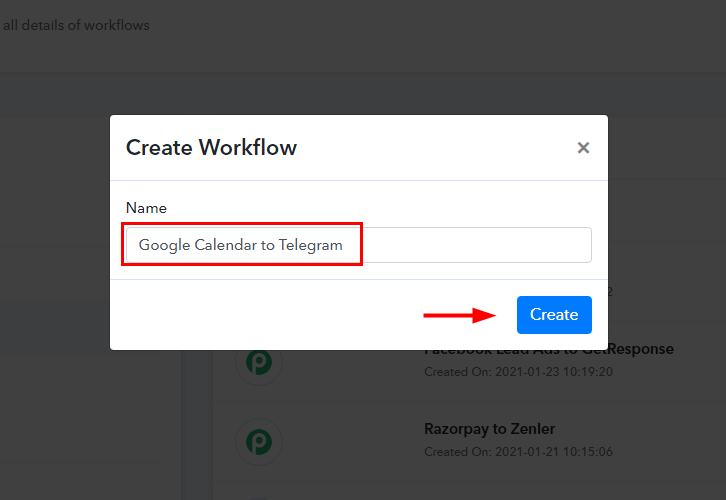The width and height of the screenshot is (726, 500).
Task: Select the 'Name' field label
Action: point(146,208)
